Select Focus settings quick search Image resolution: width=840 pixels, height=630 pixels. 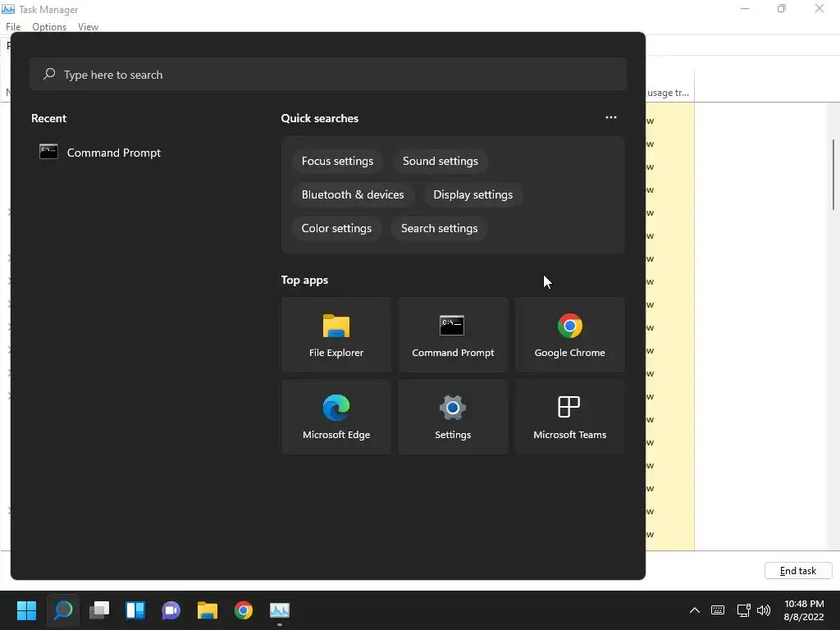point(337,162)
